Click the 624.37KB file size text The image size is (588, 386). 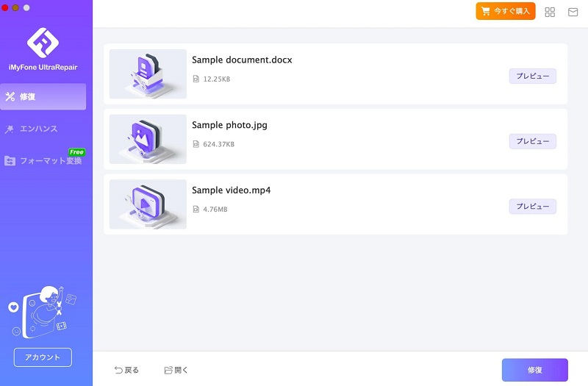(218, 144)
